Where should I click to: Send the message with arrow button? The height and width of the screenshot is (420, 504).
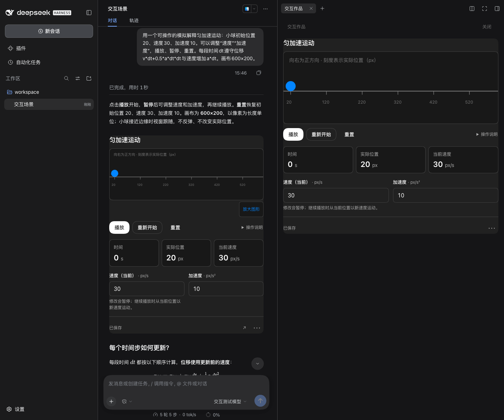point(260,401)
